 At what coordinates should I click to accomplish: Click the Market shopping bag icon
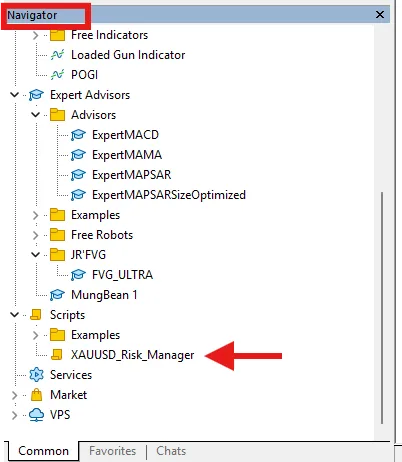point(36,395)
